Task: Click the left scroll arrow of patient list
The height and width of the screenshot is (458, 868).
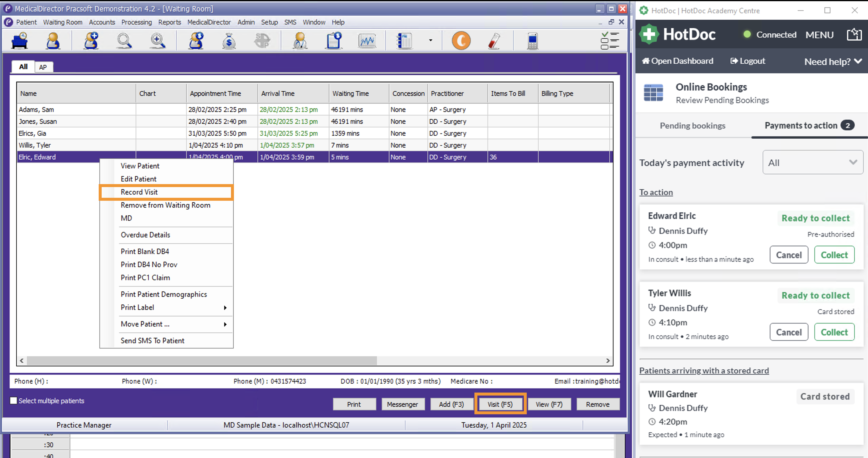Action: (22, 360)
